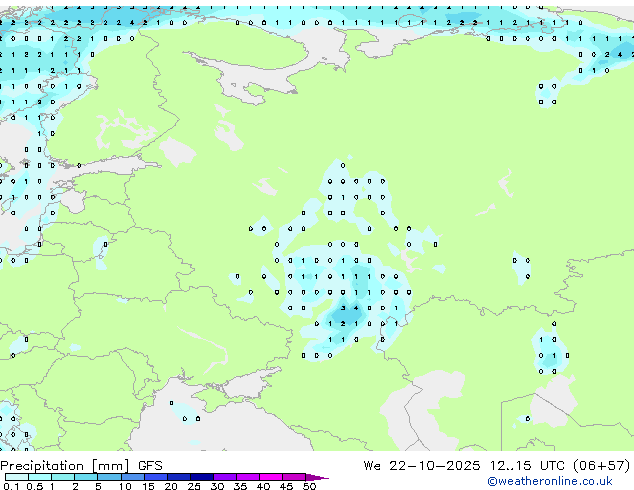Click the date '22-10-2025' text
The width and height of the screenshot is (634, 490).
tap(435, 466)
